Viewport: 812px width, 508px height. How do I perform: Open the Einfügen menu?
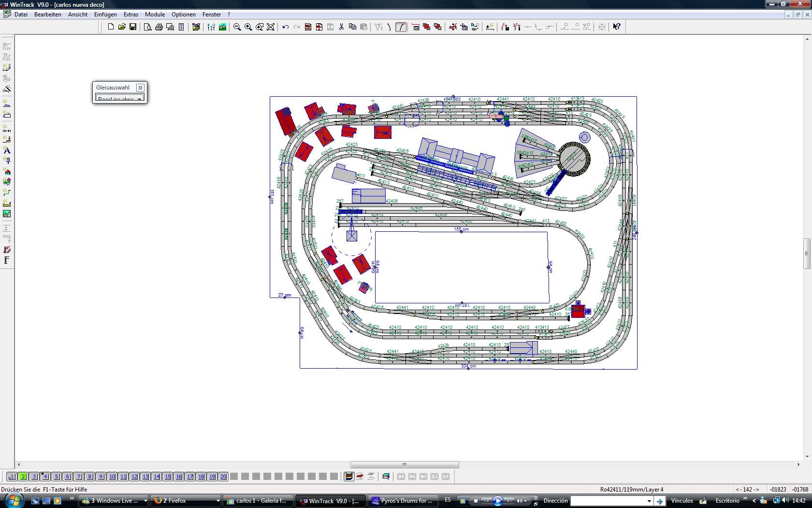pos(105,15)
